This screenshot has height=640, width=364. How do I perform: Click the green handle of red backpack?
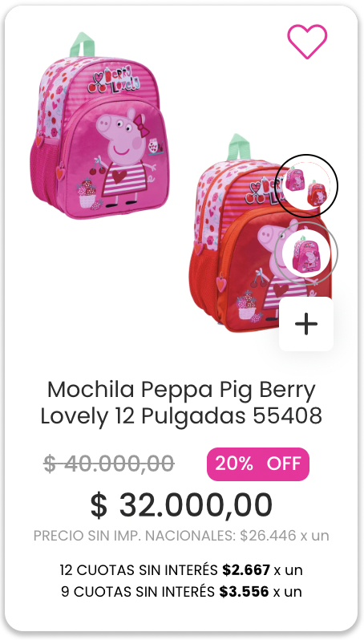[238, 148]
